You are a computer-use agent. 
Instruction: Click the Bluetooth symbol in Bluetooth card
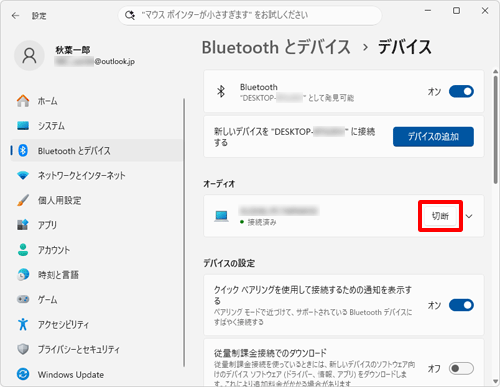pyautogui.click(x=221, y=91)
